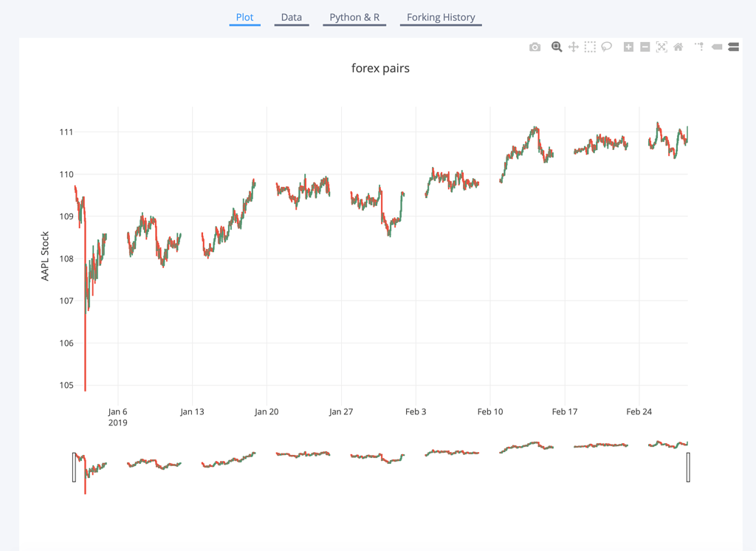Click a candlestick in the forex pairs chart

point(443,177)
